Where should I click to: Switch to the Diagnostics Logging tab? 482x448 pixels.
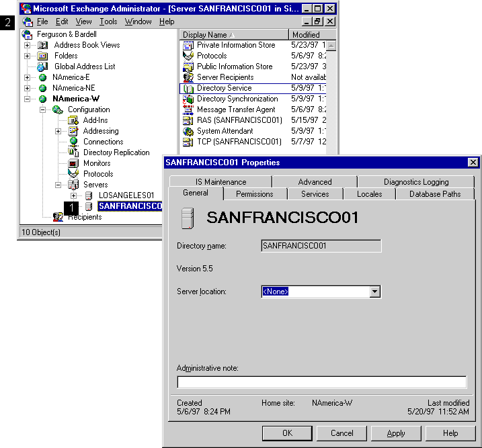coord(416,182)
